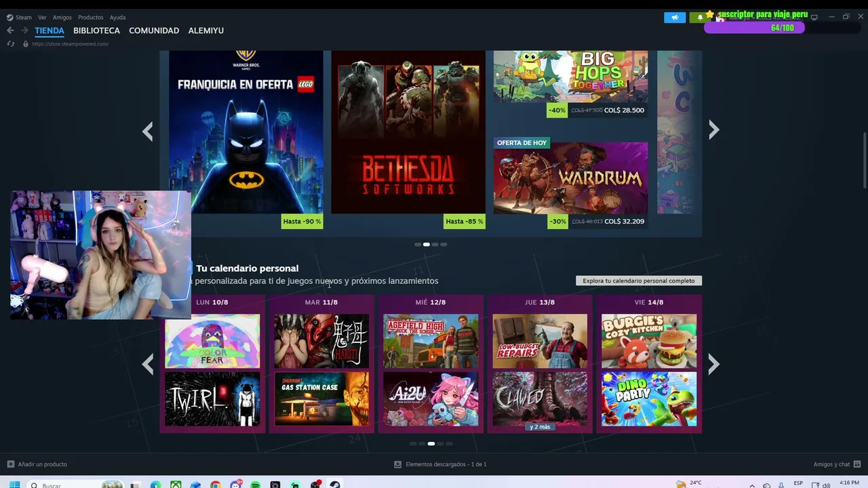
Task: Switch to the BIBLIOTECA tab
Action: [x=96, y=30]
